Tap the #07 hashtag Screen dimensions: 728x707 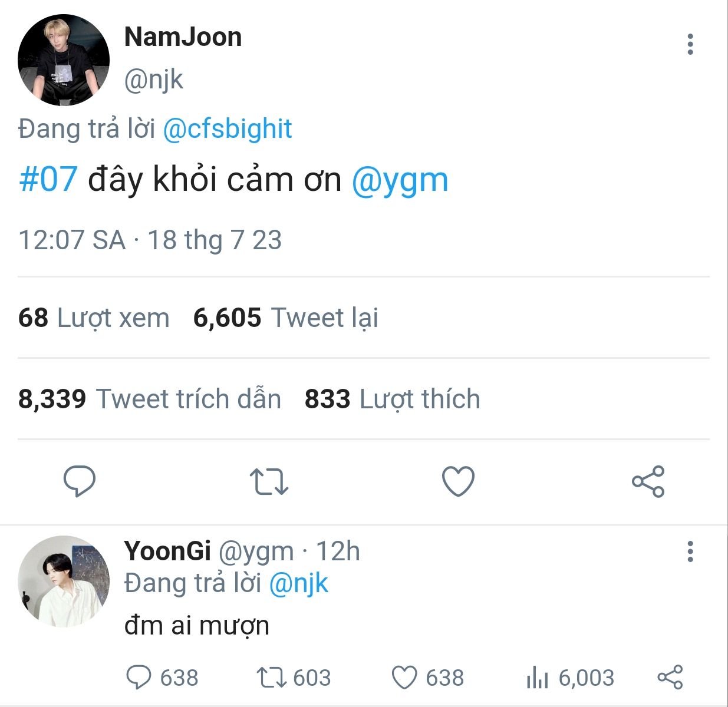coord(48,179)
